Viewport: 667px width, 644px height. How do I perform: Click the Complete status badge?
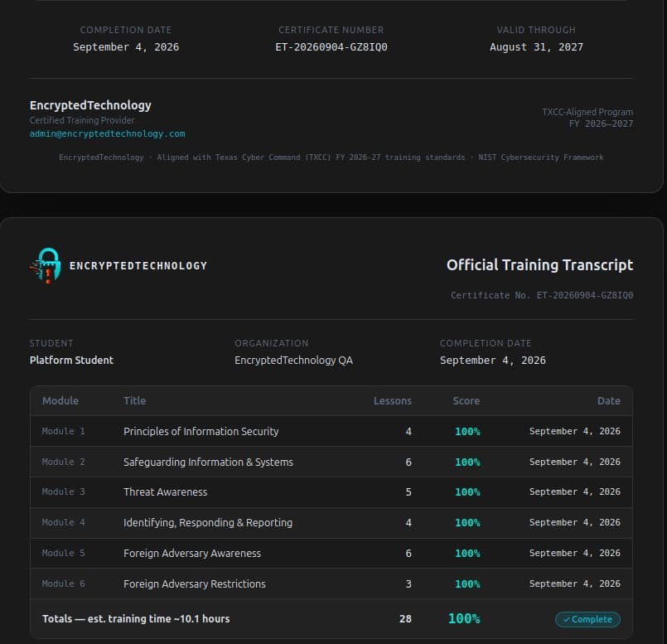pyautogui.click(x=587, y=619)
